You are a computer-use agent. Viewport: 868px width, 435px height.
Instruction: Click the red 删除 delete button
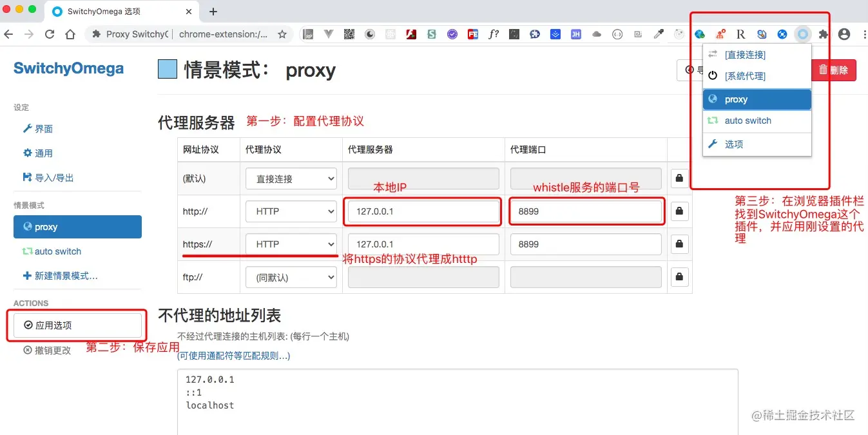click(833, 70)
